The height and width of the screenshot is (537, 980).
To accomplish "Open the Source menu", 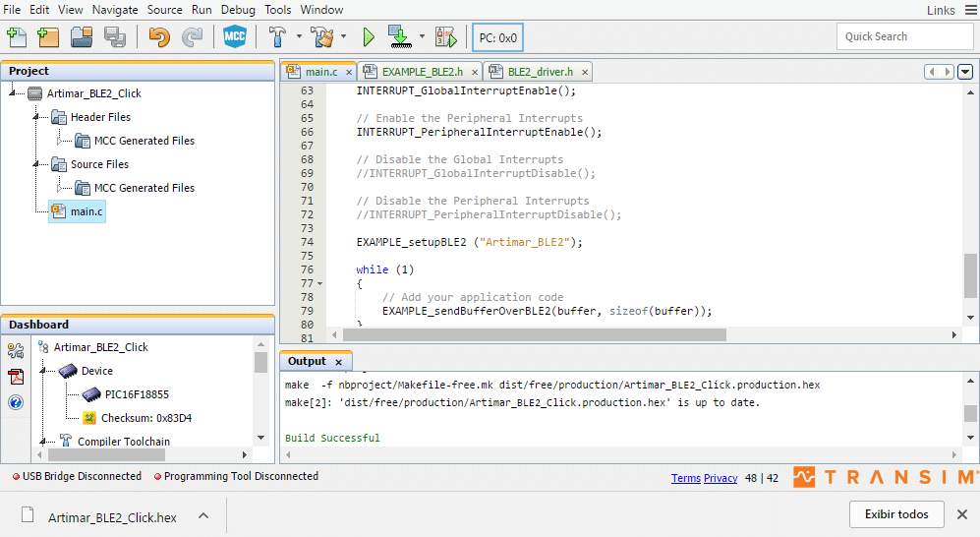I will point(165,10).
